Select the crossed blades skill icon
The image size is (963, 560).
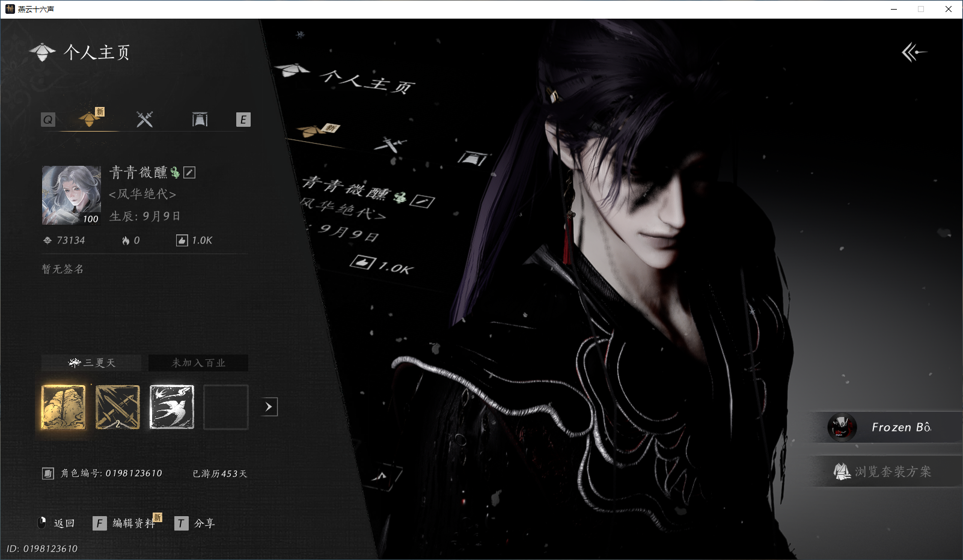click(118, 407)
